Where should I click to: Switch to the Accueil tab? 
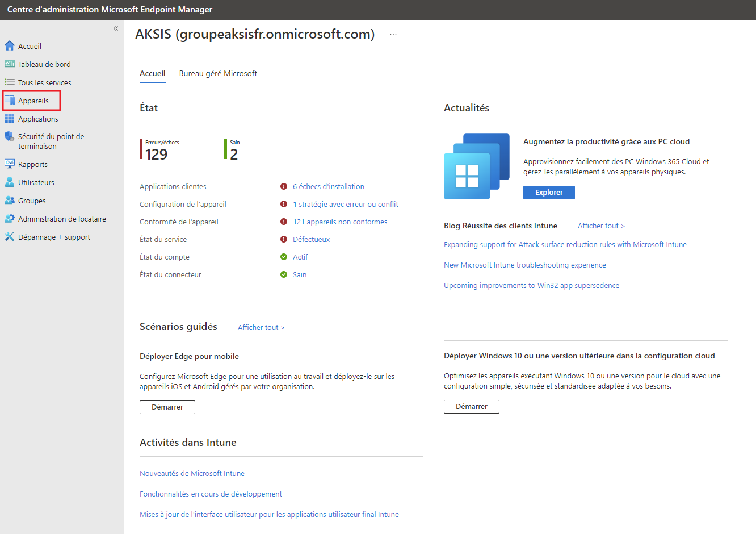[153, 73]
